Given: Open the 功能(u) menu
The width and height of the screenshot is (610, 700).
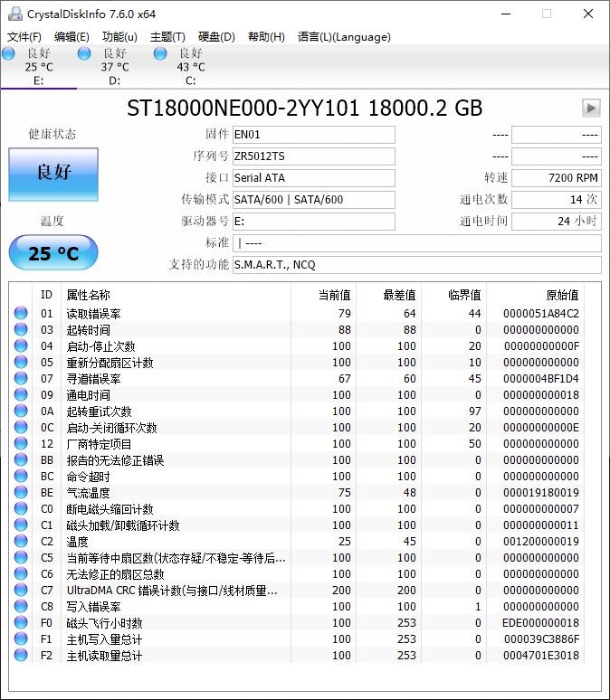Looking at the screenshot, I should pyautogui.click(x=119, y=37).
